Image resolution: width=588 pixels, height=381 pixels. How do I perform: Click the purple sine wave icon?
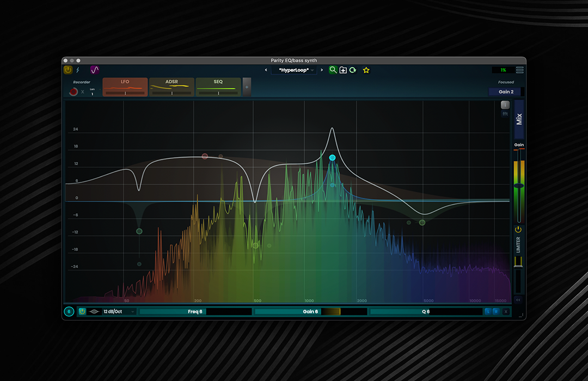[95, 70]
